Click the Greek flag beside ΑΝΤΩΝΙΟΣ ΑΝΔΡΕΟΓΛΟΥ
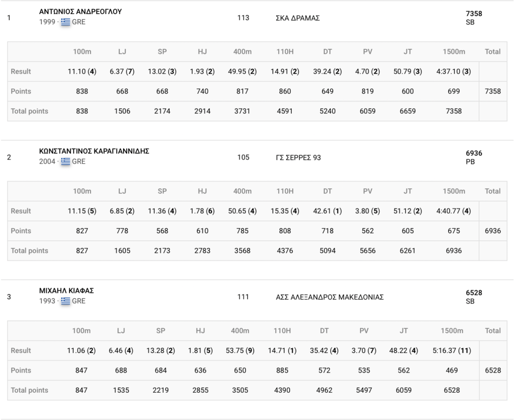The height and width of the screenshot is (420, 517). pos(66,22)
